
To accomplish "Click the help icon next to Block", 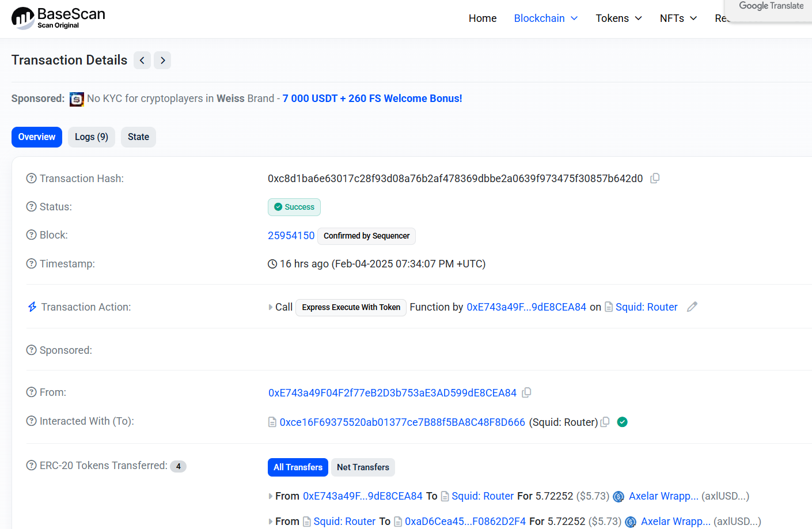I will [x=32, y=235].
